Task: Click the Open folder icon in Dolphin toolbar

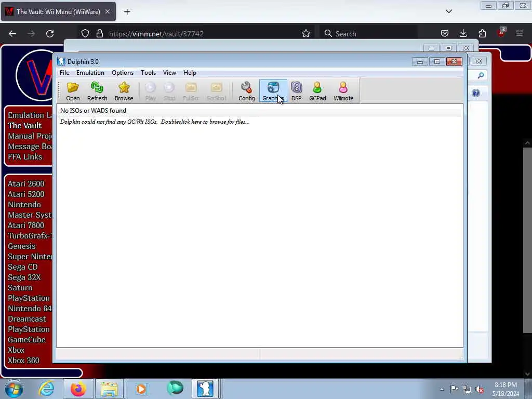Action: pyautogui.click(x=73, y=91)
